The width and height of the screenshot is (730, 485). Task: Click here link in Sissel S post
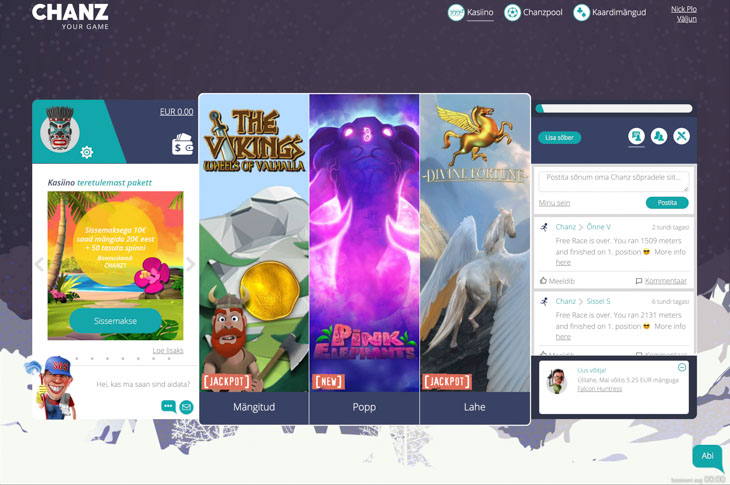pyautogui.click(x=563, y=337)
